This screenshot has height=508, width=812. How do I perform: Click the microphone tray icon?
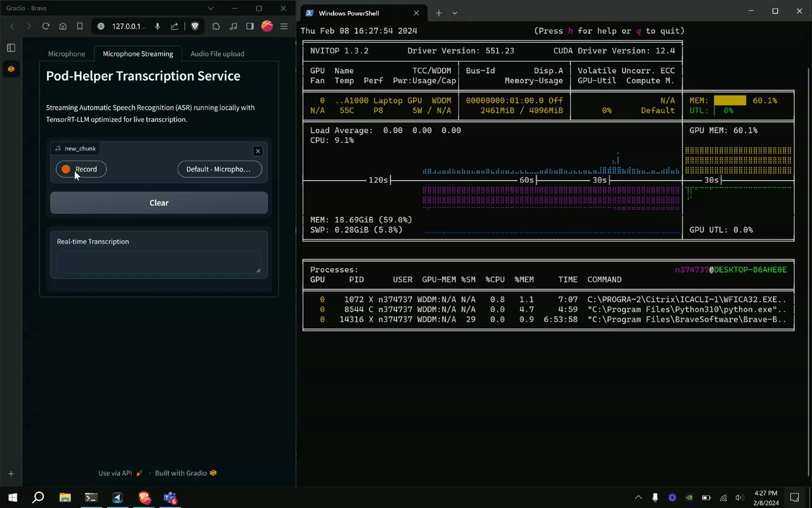click(x=655, y=498)
